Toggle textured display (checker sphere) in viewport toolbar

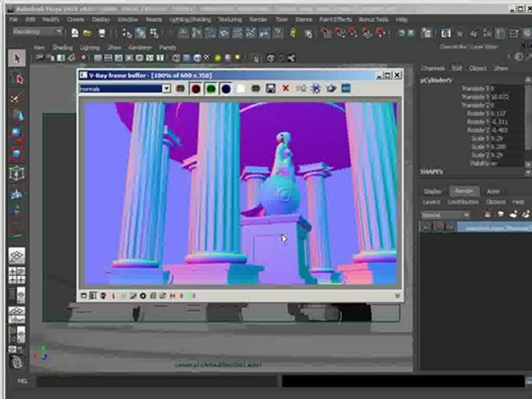coord(207,58)
